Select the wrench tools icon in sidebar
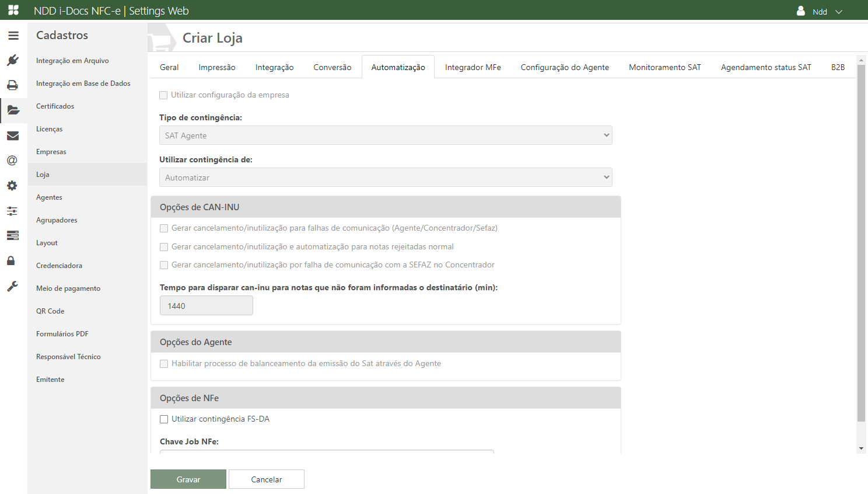 click(x=12, y=286)
